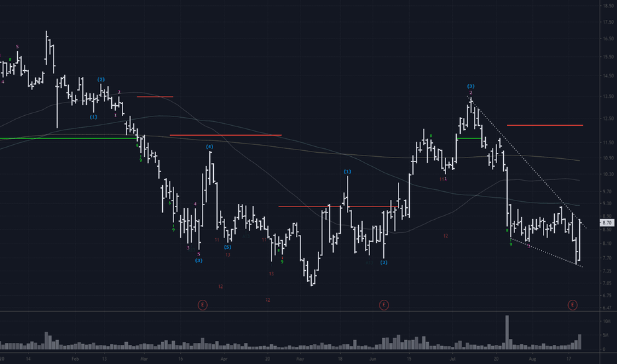Viewport: 617px width, 364px height.
Task: Click the green 9 count below late July low
Action: 511,244
